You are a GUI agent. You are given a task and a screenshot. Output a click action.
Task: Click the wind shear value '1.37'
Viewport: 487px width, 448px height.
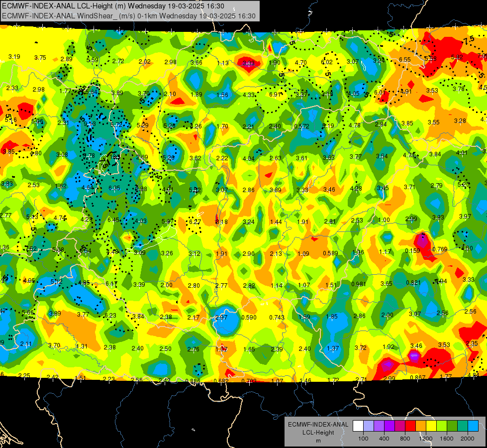click(333, 348)
